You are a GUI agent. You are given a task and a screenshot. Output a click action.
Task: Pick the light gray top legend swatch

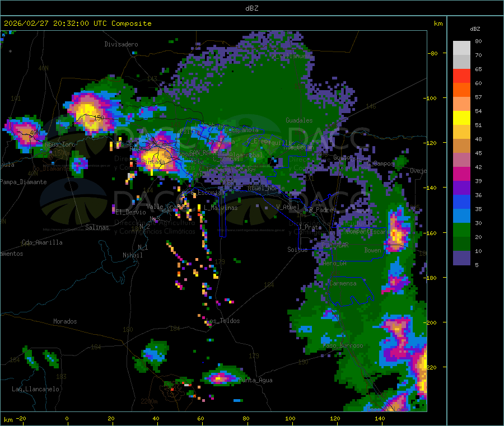click(461, 48)
